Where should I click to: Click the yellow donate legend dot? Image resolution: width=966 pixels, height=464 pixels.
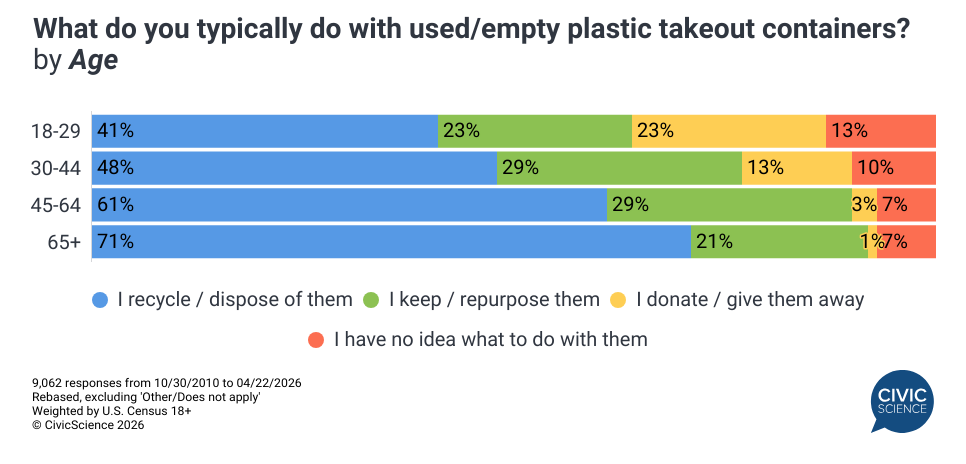point(618,299)
